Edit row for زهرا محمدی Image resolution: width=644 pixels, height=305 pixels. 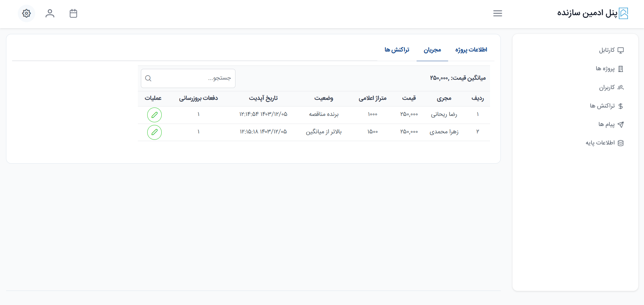(x=154, y=132)
